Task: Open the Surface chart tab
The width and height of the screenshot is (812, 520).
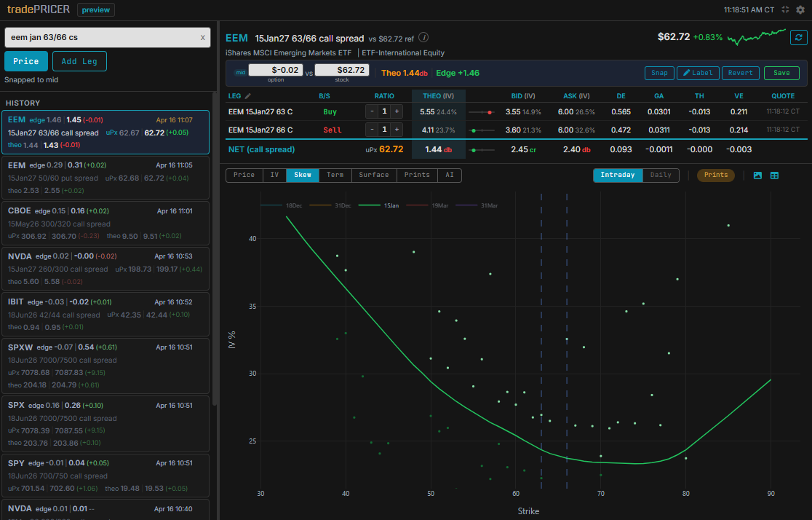Action: click(x=374, y=176)
